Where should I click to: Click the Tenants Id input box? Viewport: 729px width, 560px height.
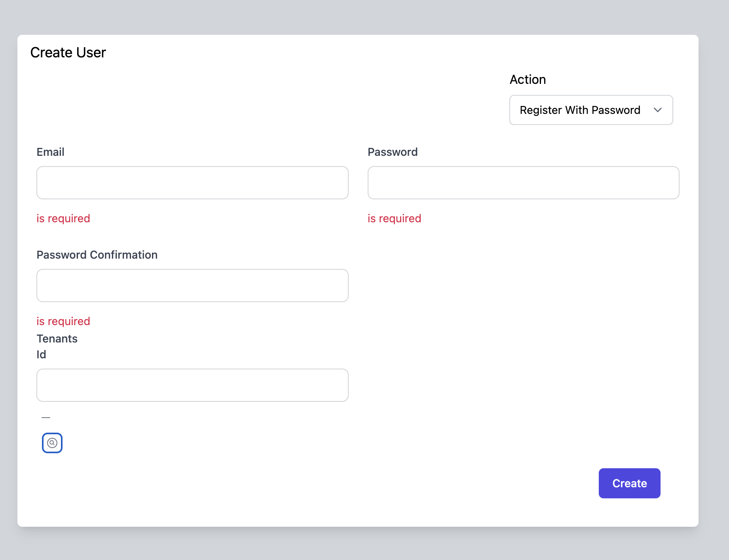tap(192, 385)
